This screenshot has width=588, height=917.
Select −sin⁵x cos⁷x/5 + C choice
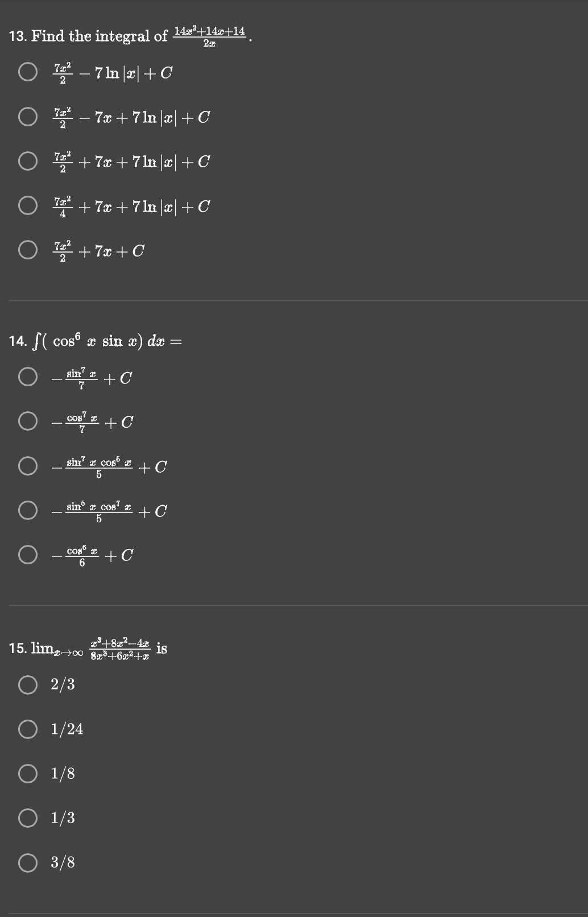[x=27, y=511]
